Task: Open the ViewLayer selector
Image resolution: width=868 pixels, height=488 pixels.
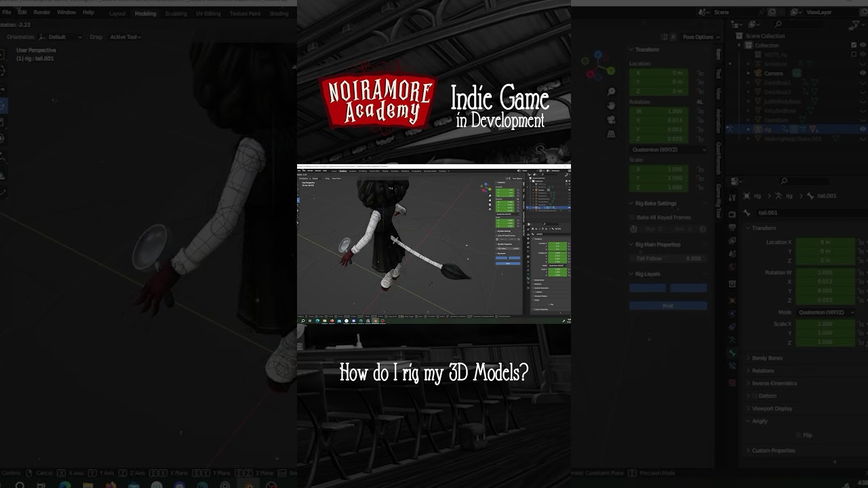Action: pyautogui.click(x=821, y=12)
